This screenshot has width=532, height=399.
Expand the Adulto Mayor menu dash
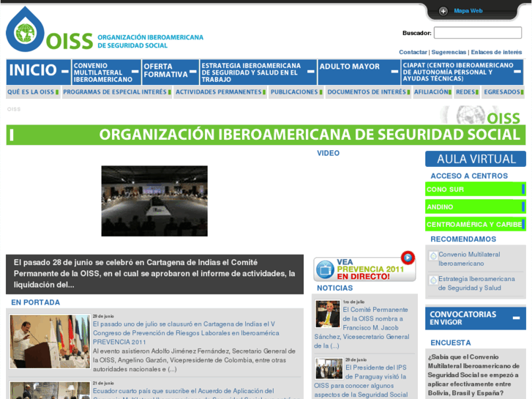click(394, 71)
